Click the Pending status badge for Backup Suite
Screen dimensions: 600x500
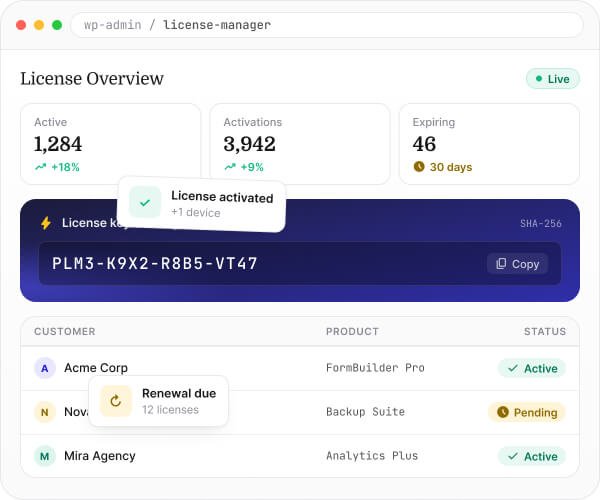527,412
